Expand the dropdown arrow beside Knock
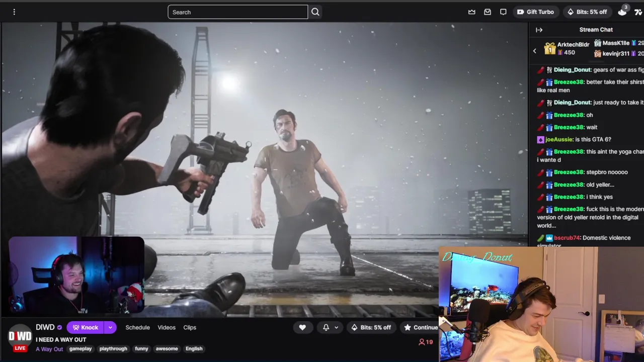The height and width of the screenshot is (362, 644). (110, 327)
